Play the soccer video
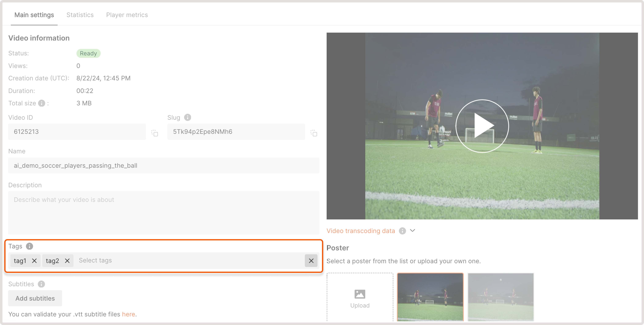Viewport: 644px width, 325px height. click(482, 126)
